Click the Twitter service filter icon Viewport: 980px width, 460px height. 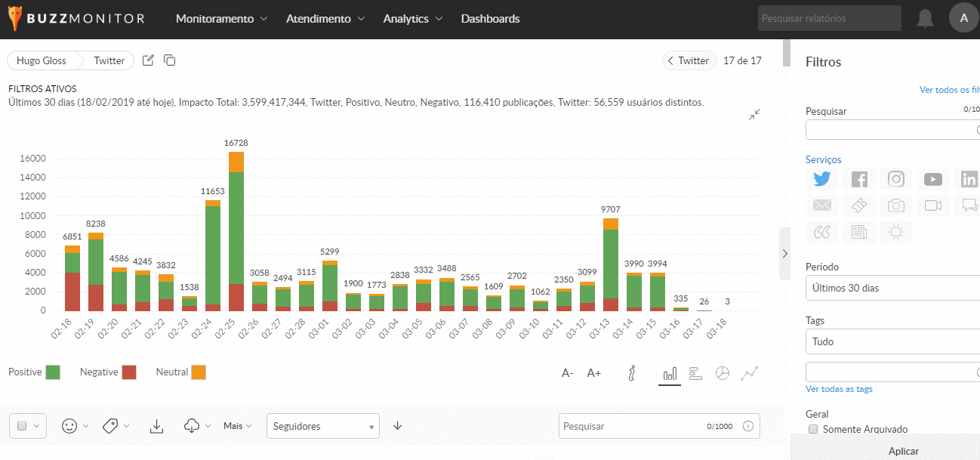(x=821, y=179)
